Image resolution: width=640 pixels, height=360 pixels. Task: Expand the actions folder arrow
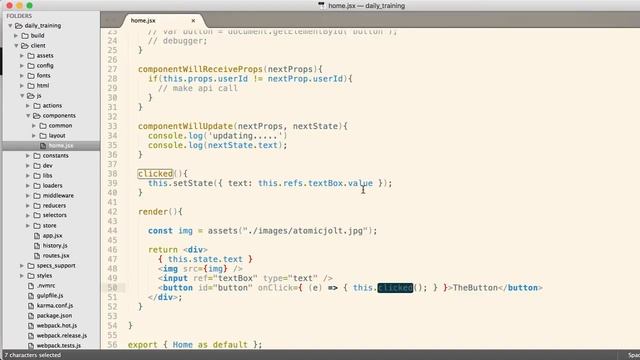pos(28,106)
